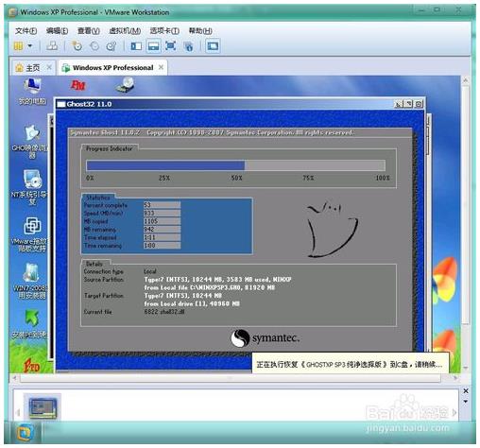
Task: Open the 编辑(E) menu
Action: click(57, 30)
